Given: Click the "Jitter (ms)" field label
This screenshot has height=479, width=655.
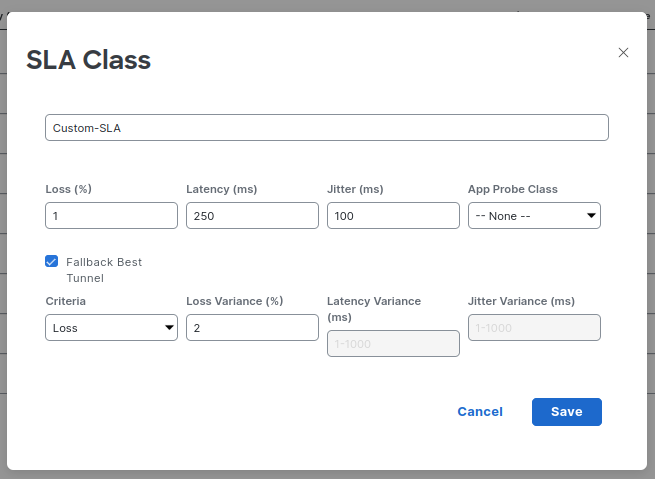Looking at the screenshot, I should tap(355, 189).
